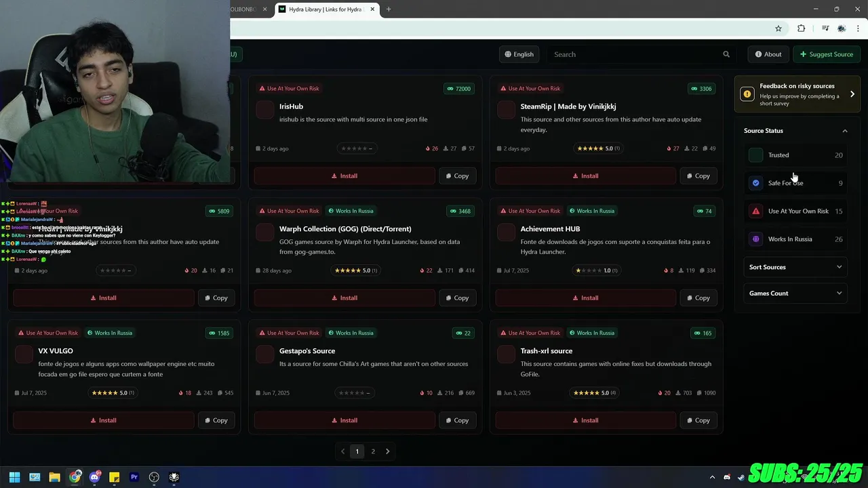Go to next page with right arrow
This screenshot has width=868, height=488.
click(x=387, y=451)
